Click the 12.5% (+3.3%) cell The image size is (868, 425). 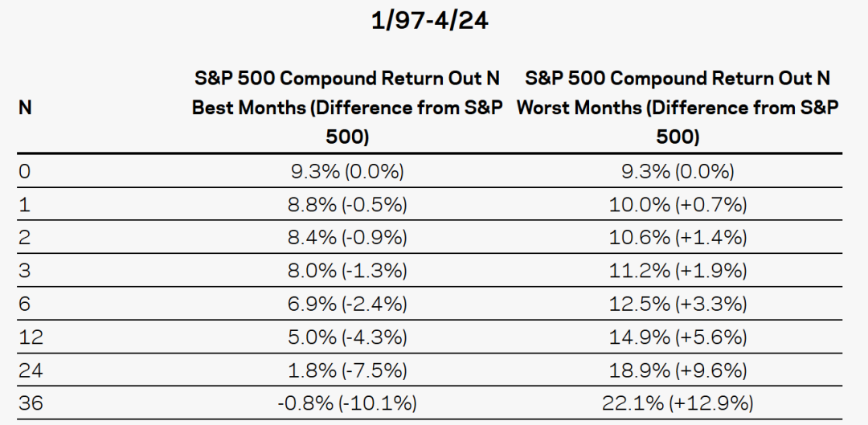pyautogui.click(x=678, y=304)
